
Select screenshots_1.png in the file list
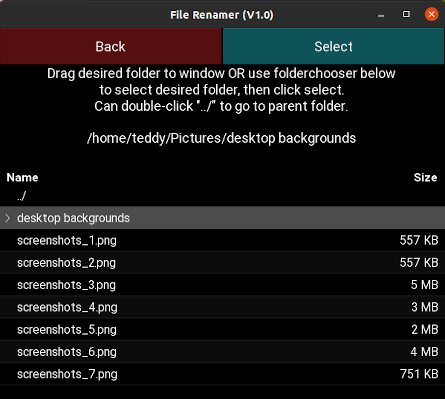(x=222, y=240)
